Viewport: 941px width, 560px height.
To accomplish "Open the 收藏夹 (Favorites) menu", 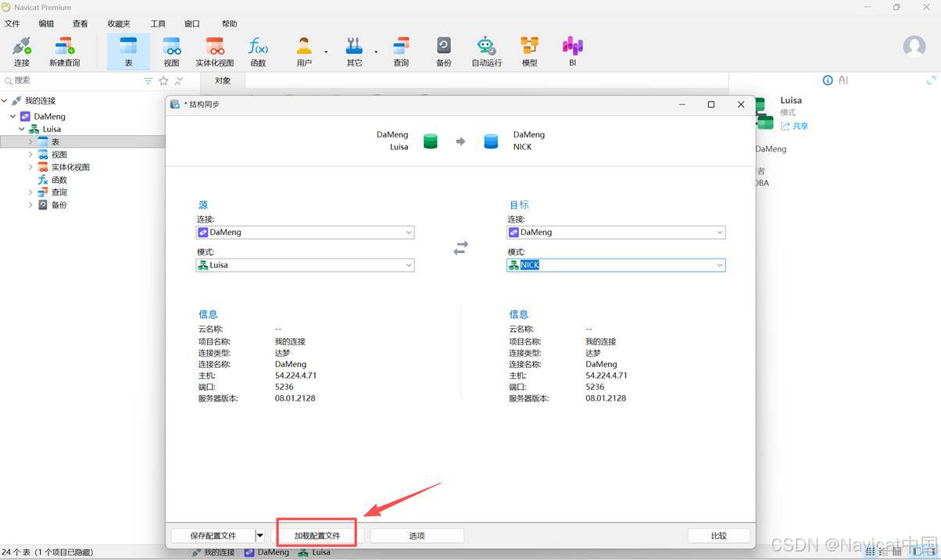I will tap(119, 23).
